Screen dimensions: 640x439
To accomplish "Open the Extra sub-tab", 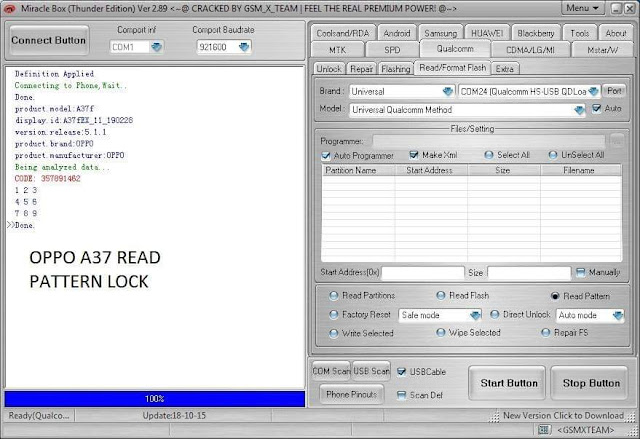I will point(505,69).
